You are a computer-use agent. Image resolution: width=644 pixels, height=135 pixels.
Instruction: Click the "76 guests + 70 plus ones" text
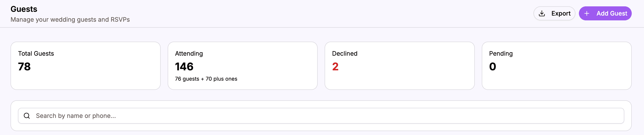(206, 79)
